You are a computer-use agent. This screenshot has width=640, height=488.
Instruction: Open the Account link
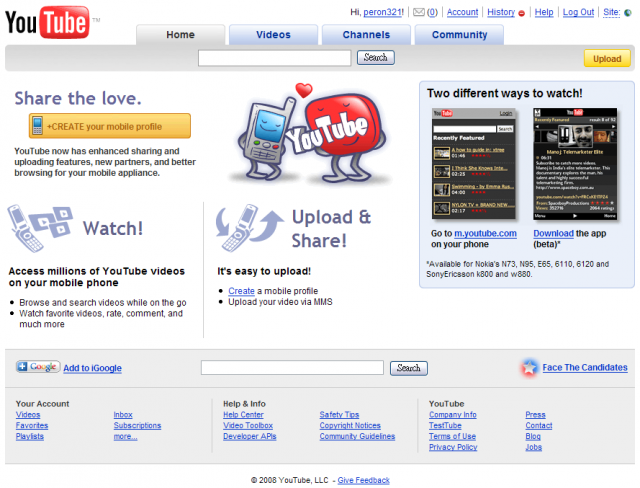coord(462,12)
